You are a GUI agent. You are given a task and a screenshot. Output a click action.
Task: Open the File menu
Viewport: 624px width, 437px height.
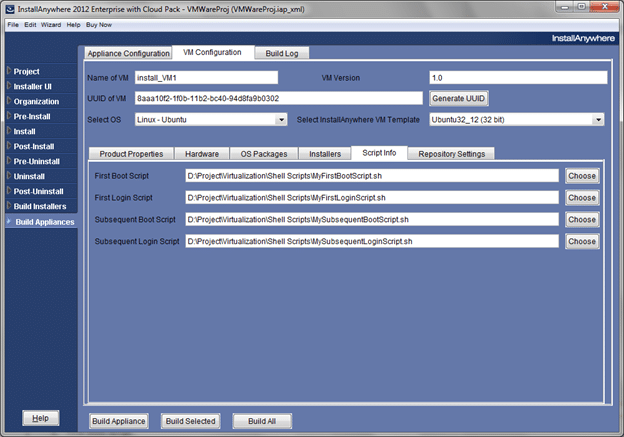pos(13,25)
